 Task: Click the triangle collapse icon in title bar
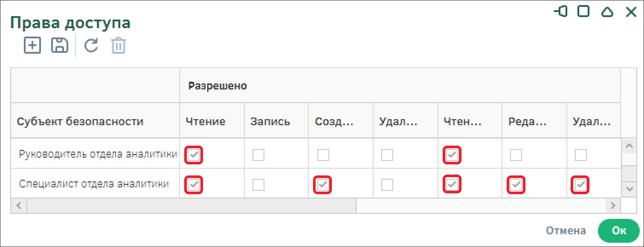tap(607, 12)
